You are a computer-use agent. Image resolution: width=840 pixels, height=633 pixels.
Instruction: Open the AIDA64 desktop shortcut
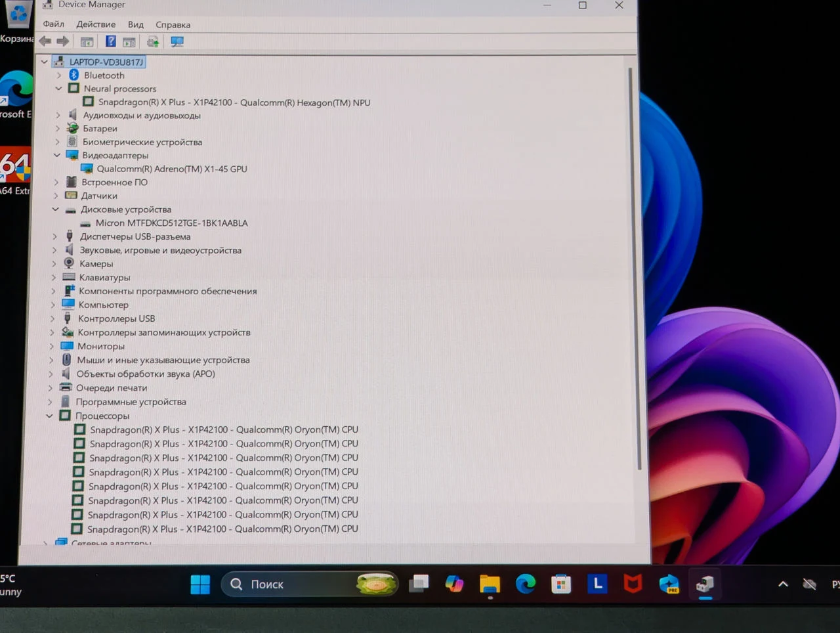[15, 171]
